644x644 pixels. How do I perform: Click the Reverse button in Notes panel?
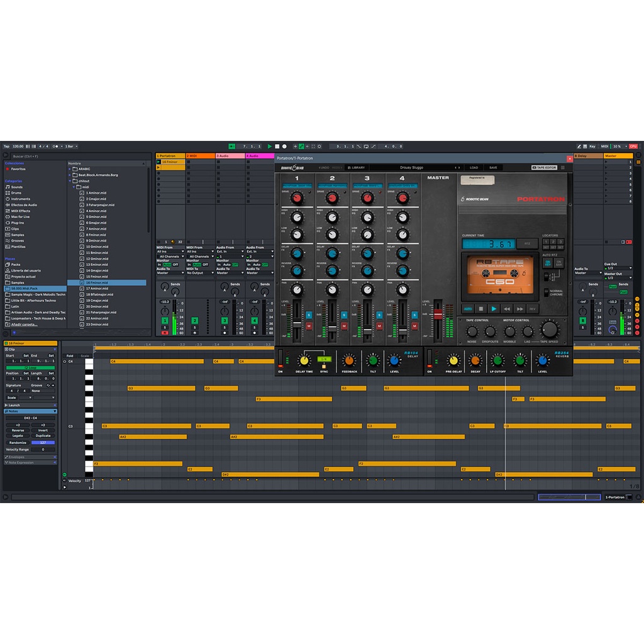tap(18, 431)
